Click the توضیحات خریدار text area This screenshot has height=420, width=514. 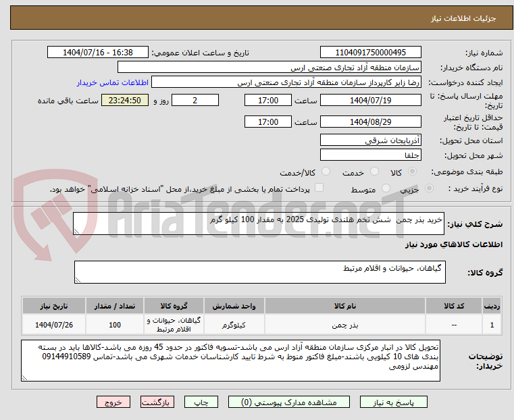230,361
